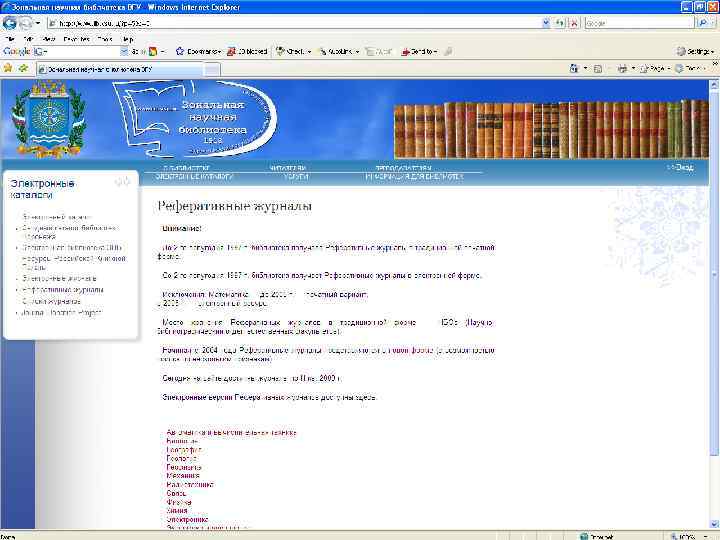Expand the address bar history dropdown
720x540 pixels.
[x=546, y=23]
